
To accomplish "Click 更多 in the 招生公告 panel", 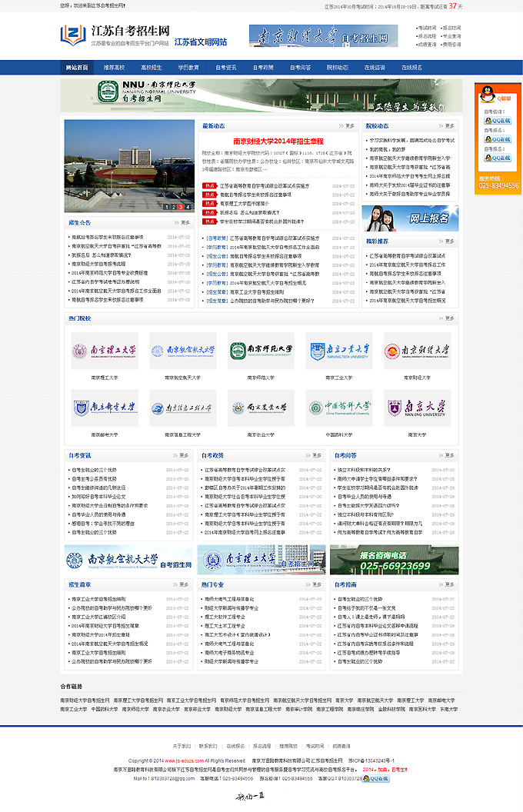I will 182,223.
